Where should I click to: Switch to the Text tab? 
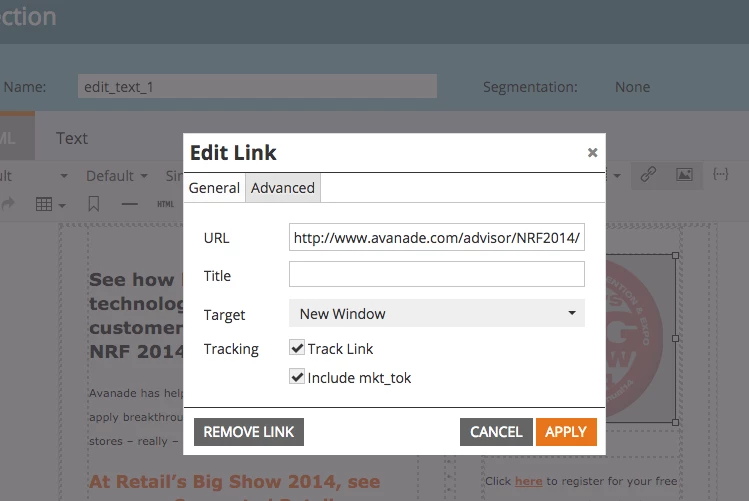click(72, 138)
